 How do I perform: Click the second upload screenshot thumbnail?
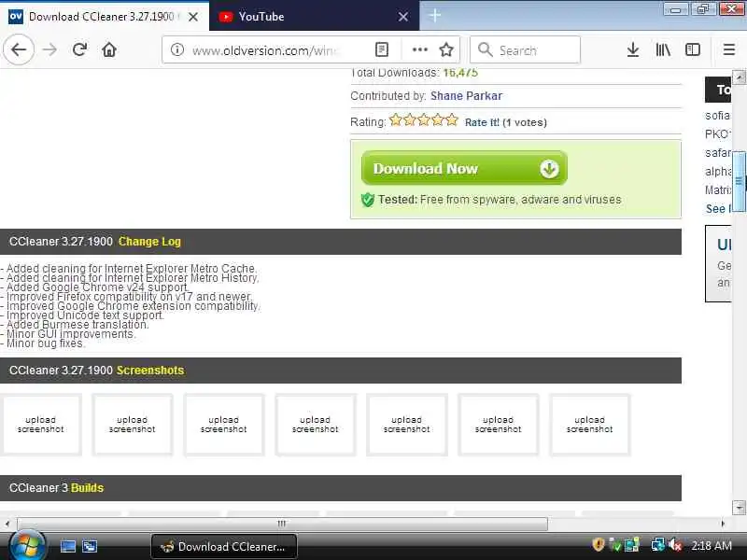[132, 425]
